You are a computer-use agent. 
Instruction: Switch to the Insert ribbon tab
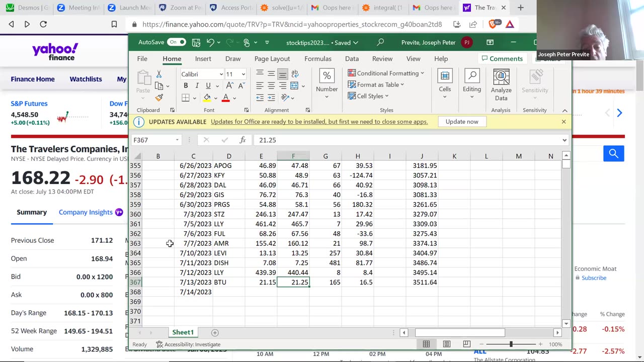(203, 59)
